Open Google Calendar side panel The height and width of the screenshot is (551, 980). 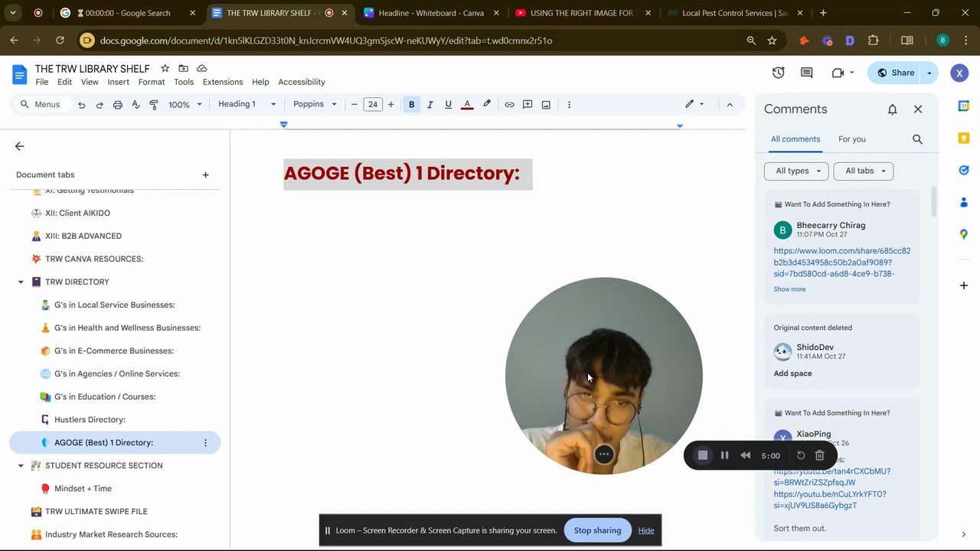[x=964, y=106]
